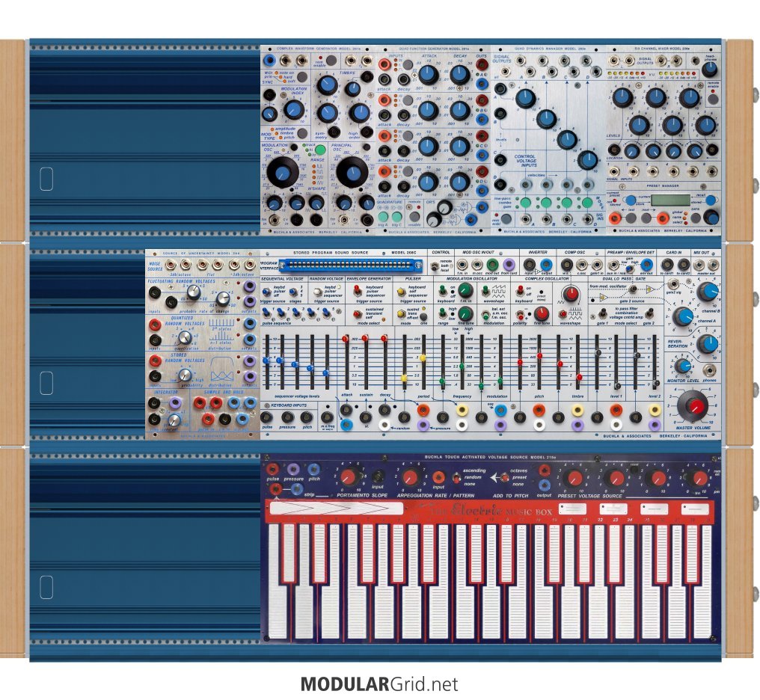Click the headphones knob on the 206e mixer
The height and width of the screenshot is (700, 760).
click(x=709, y=70)
